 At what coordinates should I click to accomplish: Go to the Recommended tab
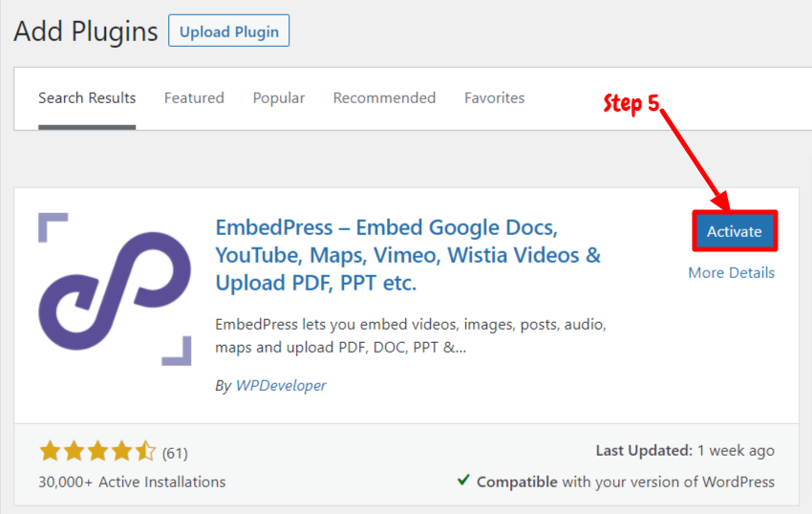(x=384, y=98)
